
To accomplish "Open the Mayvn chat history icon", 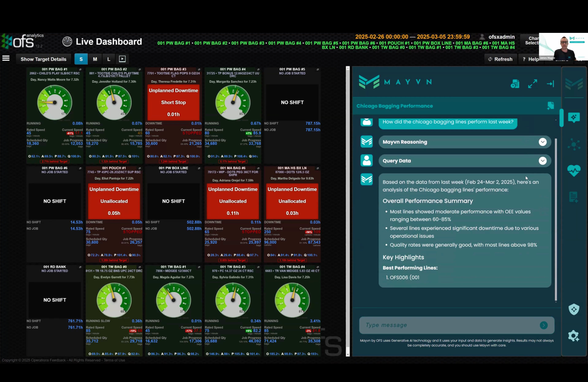I will tap(515, 84).
